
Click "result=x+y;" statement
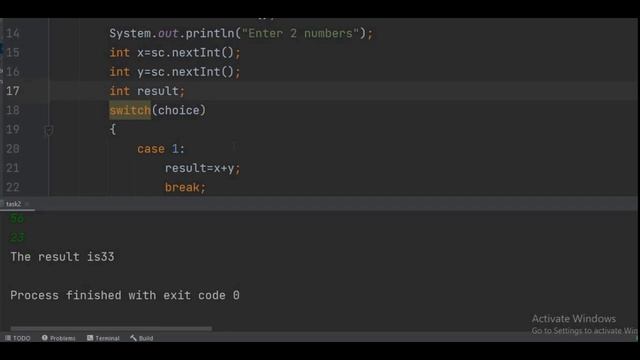pyautogui.click(x=202, y=168)
